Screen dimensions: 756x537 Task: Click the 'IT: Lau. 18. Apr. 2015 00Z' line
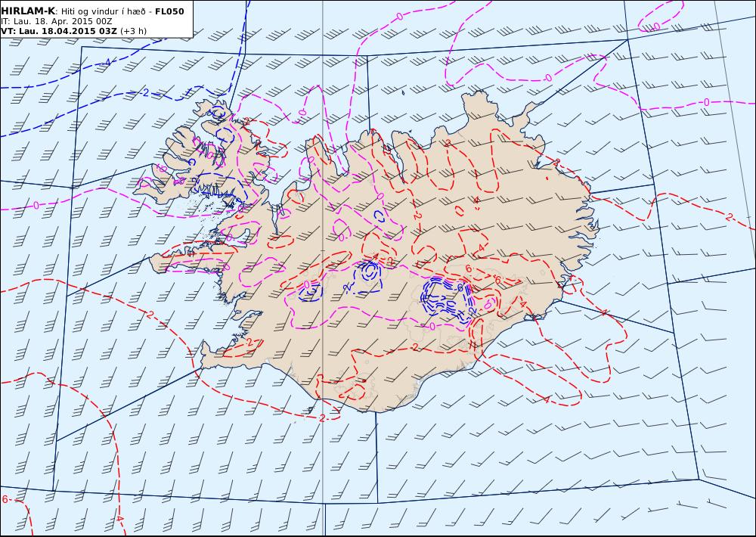(57, 21)
